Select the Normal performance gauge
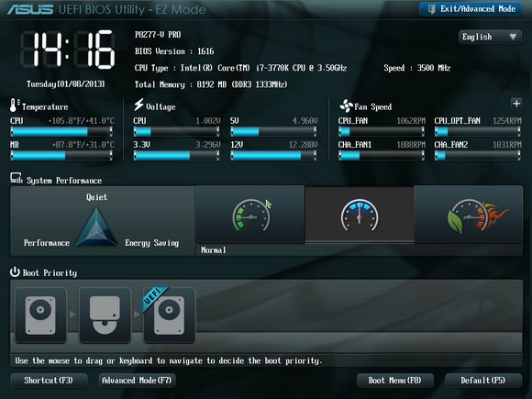This screenshot has width=532, height=399. coord(250,215)
